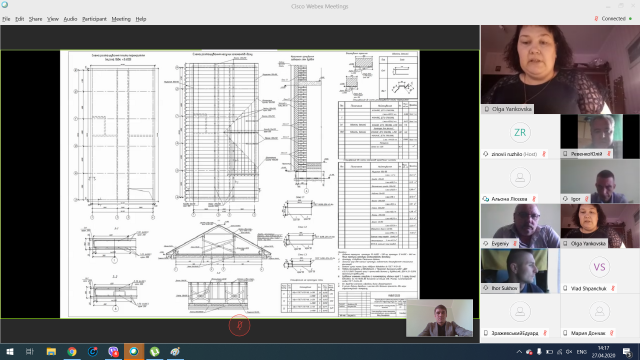Open the Help menu
Screen dimensions: 640x360
(141, 19)
